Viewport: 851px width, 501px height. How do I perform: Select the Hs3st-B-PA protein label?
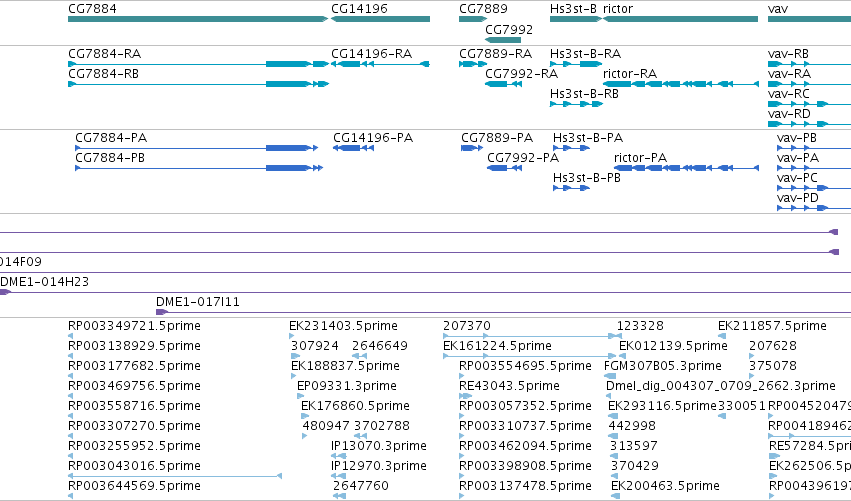[x=588, y=138]
